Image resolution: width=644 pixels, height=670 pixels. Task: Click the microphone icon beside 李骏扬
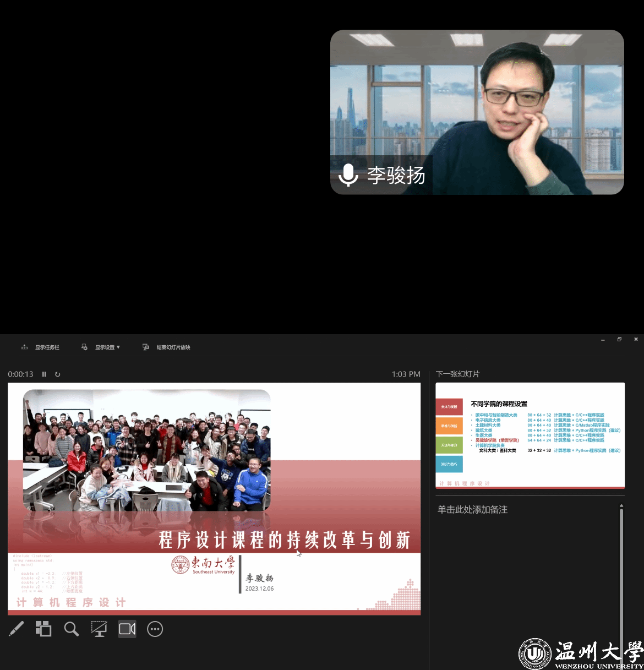(348, 175)
